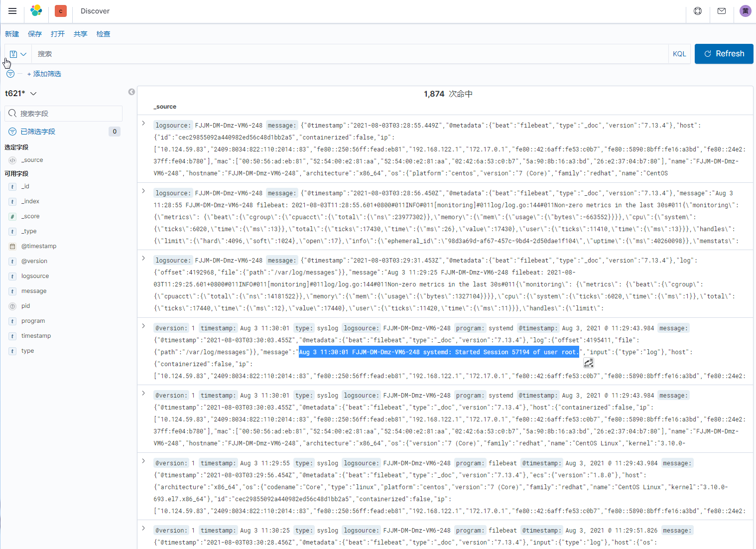Select the program field name
This screenshot has width=756, height=549.
pos(33,321)
